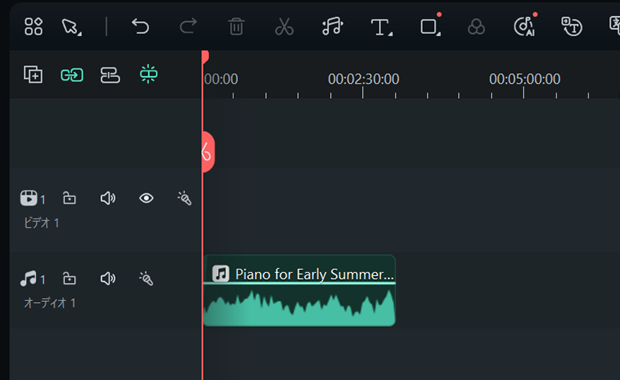Open the color match circles icon

tap(476, 27)
